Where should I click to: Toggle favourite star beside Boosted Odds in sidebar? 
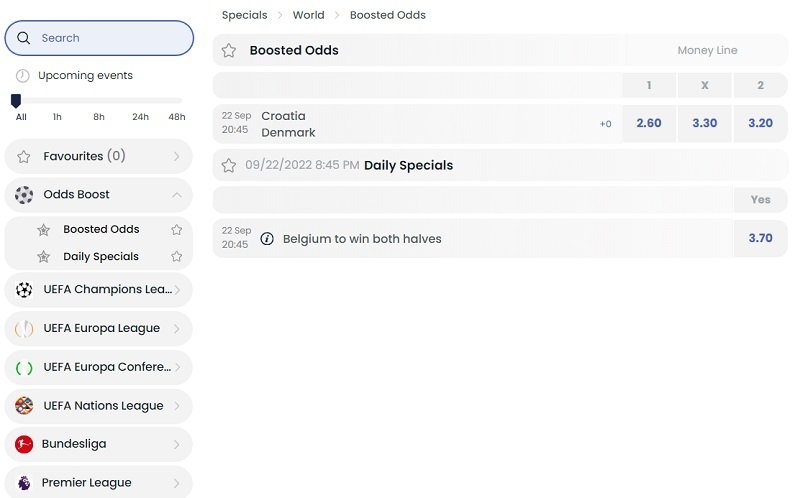coord(176,230)
